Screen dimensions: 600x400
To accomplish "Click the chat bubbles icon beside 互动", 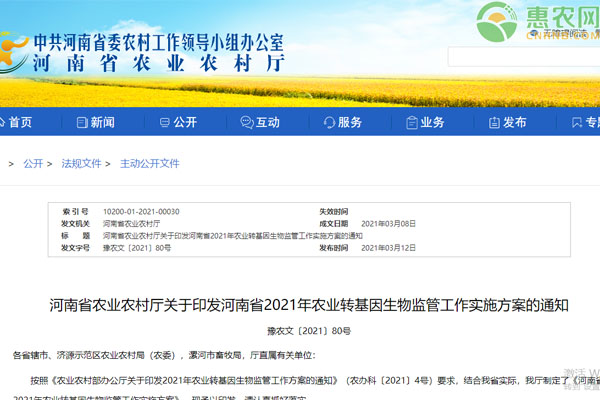I will (247, 122).
